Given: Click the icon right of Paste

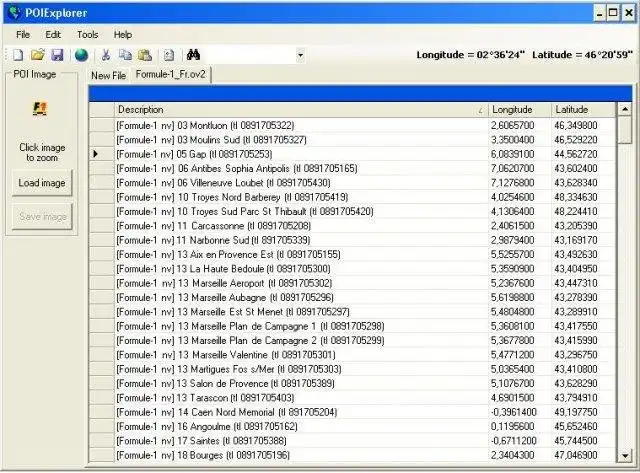Looking at the screenshot, I should 169,55.
